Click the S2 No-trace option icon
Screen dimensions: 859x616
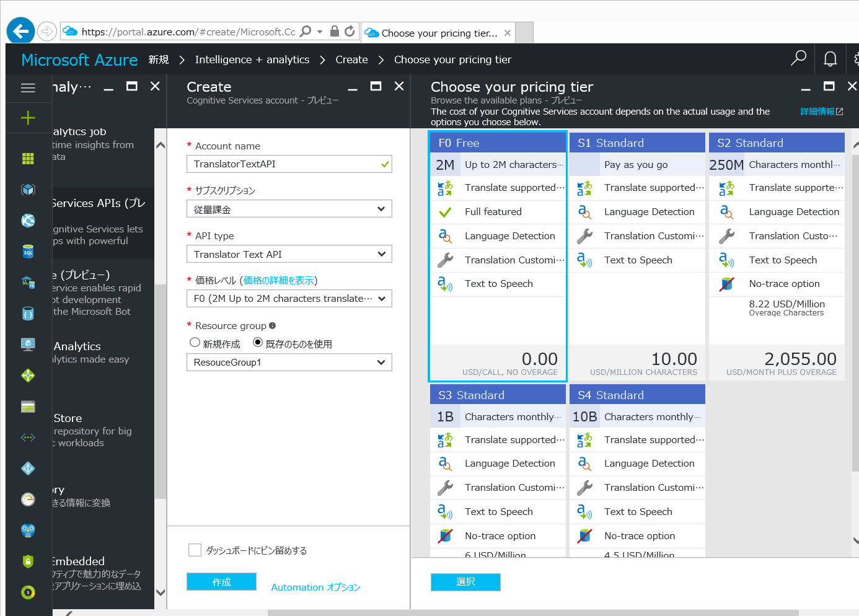726,284
